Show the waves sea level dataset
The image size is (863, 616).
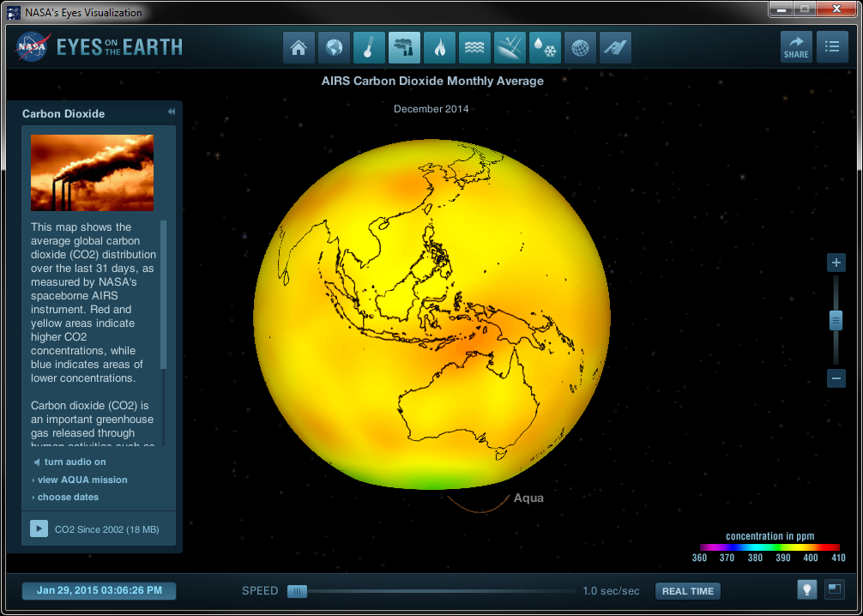pos(474,48)
